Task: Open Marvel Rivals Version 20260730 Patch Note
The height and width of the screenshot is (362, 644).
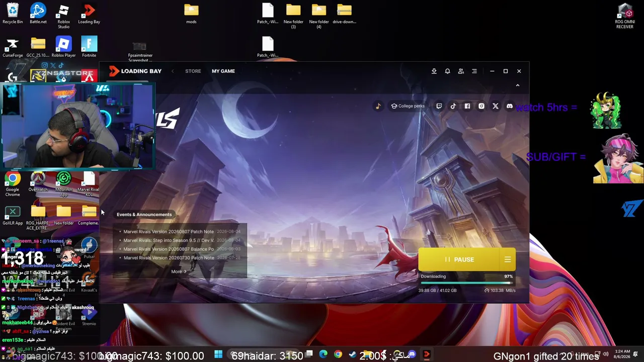Action: coord(169,257)
